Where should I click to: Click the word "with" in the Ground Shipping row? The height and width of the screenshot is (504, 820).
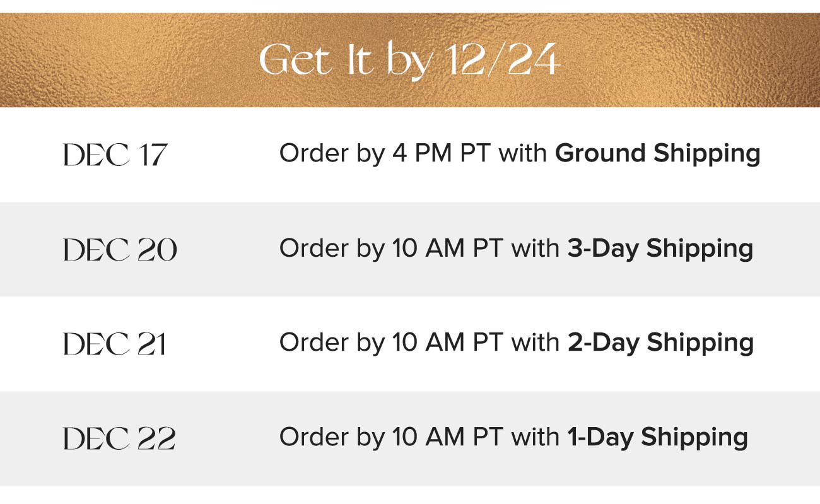tap(523, 154)
